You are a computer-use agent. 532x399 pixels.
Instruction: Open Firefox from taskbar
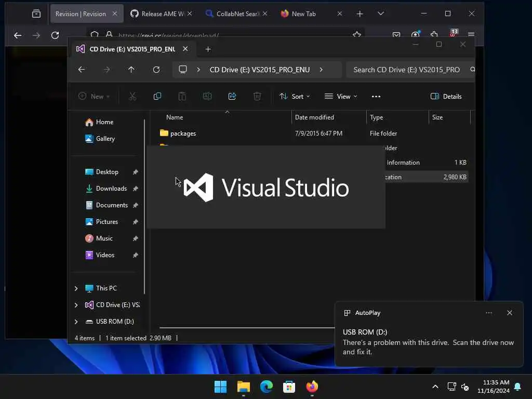[x=312, y=387]
